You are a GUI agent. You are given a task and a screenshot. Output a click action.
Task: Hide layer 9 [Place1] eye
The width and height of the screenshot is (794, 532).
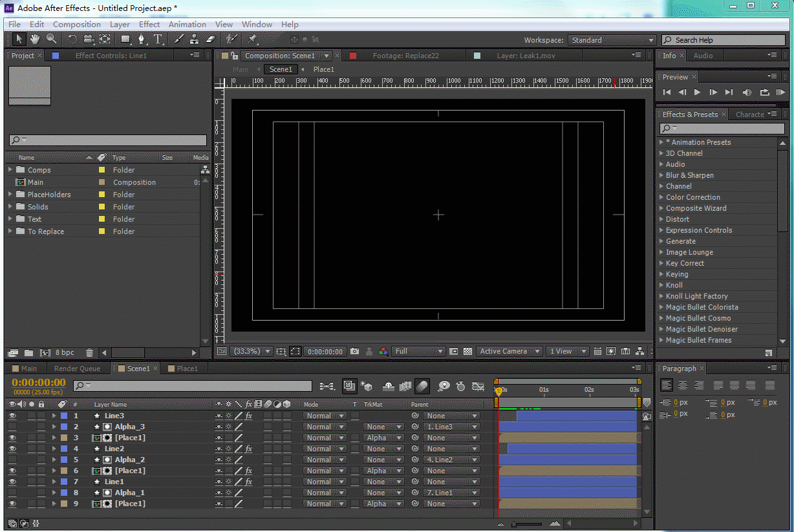tap(12, 504)
